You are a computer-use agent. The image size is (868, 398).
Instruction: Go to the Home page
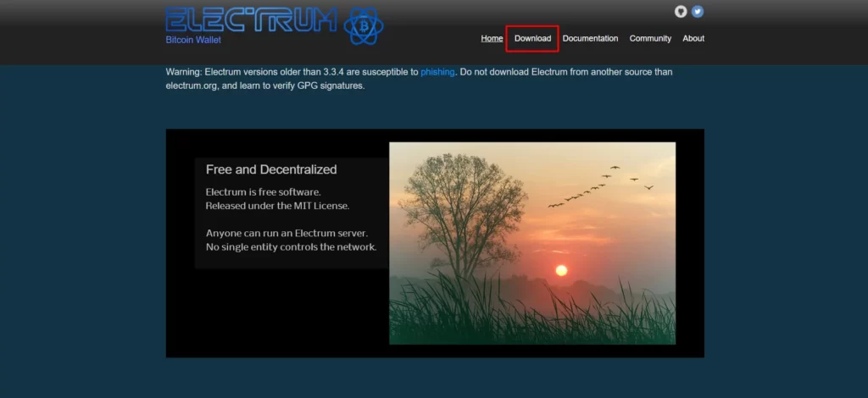tap(492, 38)
